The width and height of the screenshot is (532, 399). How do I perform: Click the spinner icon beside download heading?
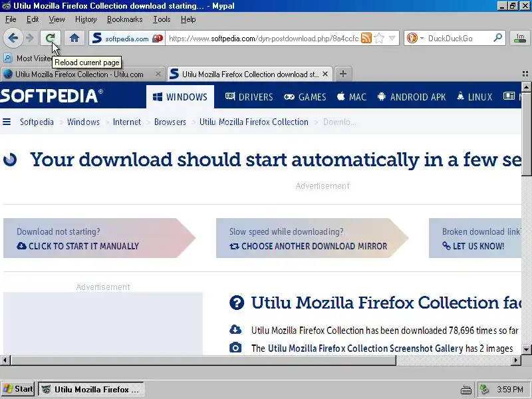(x=10, y=160)
